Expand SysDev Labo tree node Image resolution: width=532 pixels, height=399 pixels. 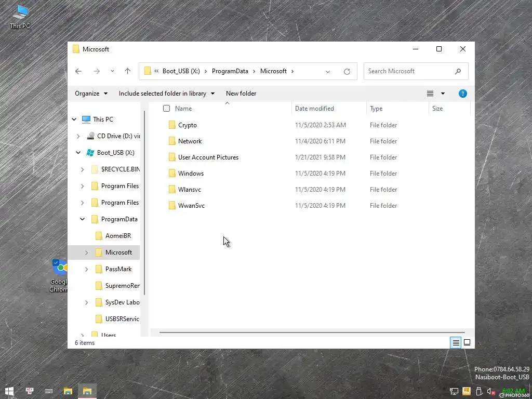point(86,302)
